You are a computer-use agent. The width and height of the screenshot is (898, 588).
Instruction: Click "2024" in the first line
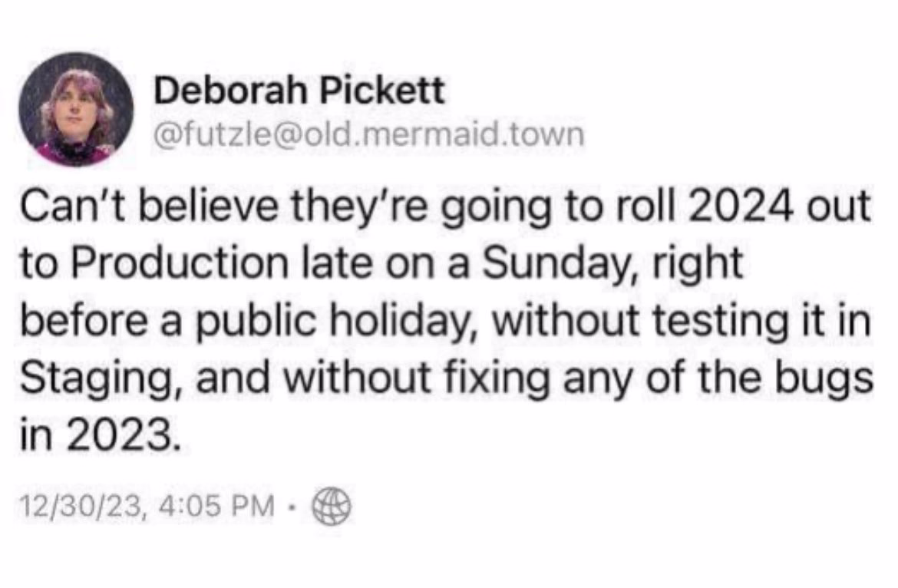pos(741,205)
